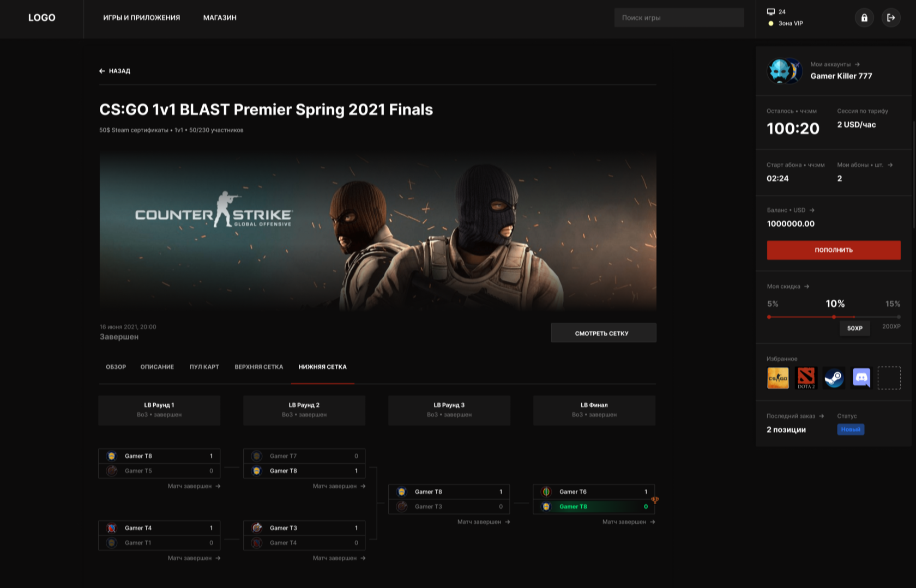Select the НИЖНЯЯ СЕТКА tab
This screenshot has width=916, height=588.
(323, 367)
